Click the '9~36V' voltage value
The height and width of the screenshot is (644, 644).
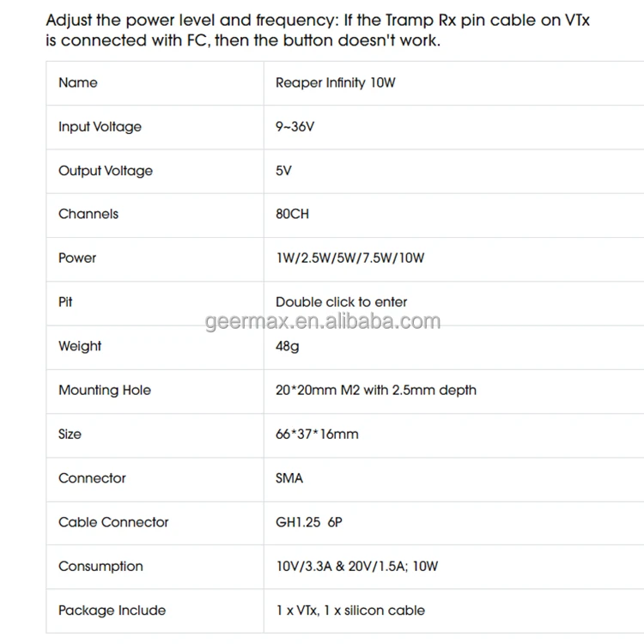coord(295,127)
